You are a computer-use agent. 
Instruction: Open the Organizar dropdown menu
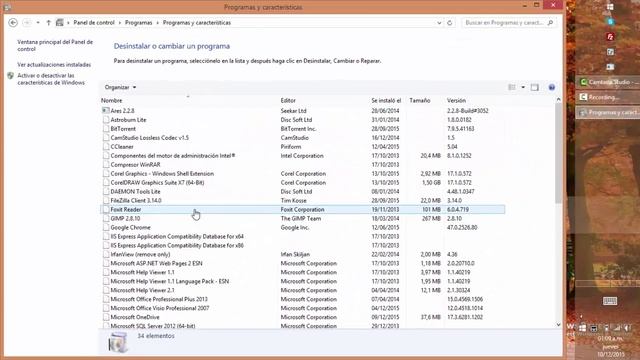[x=120, y=87]
